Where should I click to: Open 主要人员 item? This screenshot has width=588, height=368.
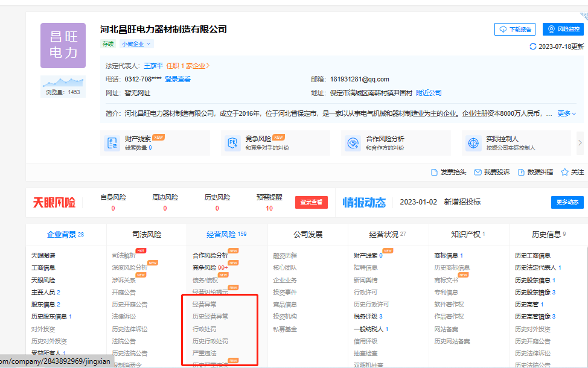point(46,293)
